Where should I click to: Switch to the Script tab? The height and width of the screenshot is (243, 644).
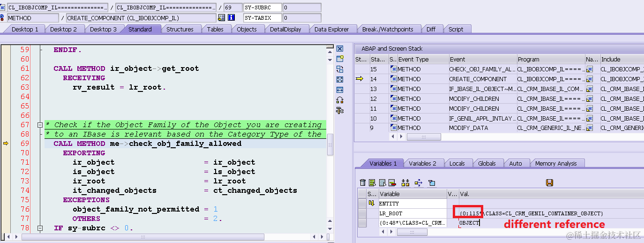[456, 29]
